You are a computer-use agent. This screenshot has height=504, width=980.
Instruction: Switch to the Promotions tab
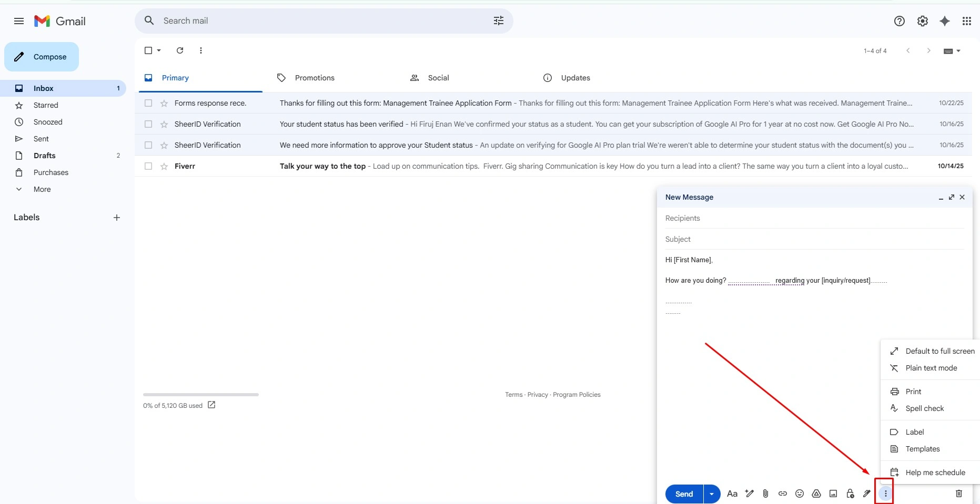pos(306,78)
